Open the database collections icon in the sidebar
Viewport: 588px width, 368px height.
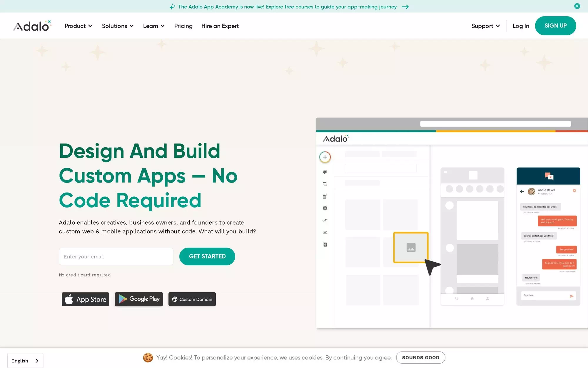325,196
